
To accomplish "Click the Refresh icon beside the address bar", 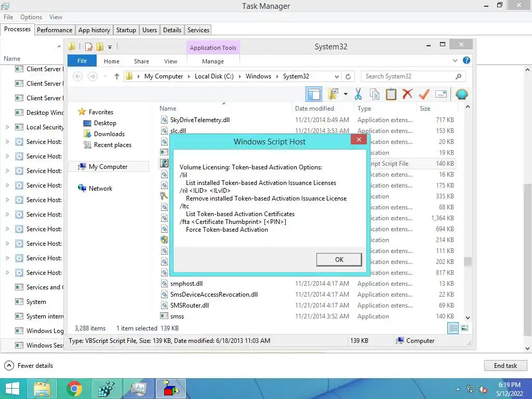I will [348, 76].
